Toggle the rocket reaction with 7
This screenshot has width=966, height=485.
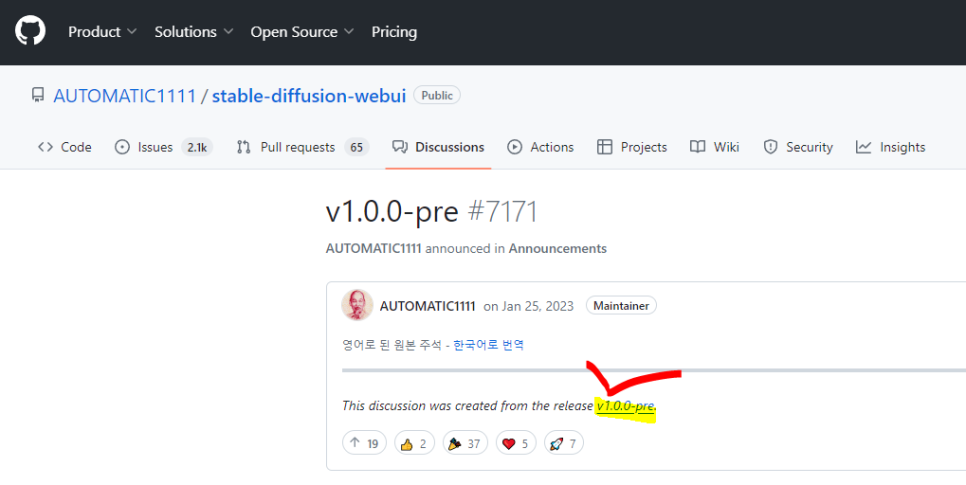tap(564, 443)
